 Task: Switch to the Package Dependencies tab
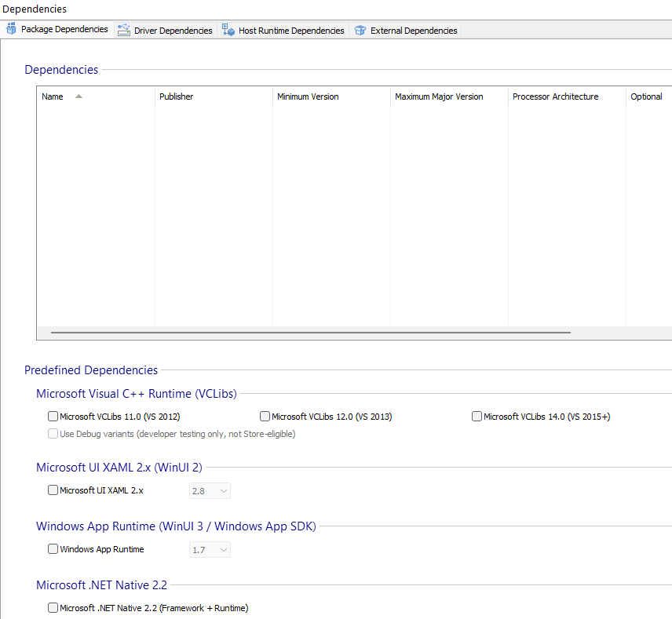(x=57, y=29)
